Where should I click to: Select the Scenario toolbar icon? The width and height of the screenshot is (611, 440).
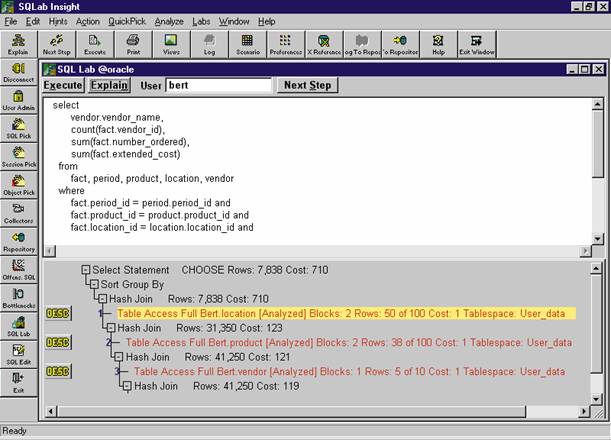pos(247,45)
